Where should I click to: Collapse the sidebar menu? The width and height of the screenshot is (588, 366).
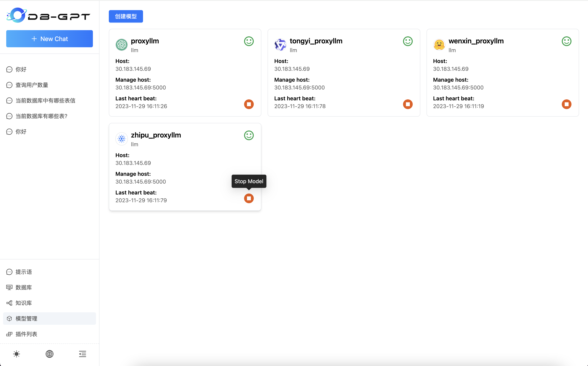(82, 354)
